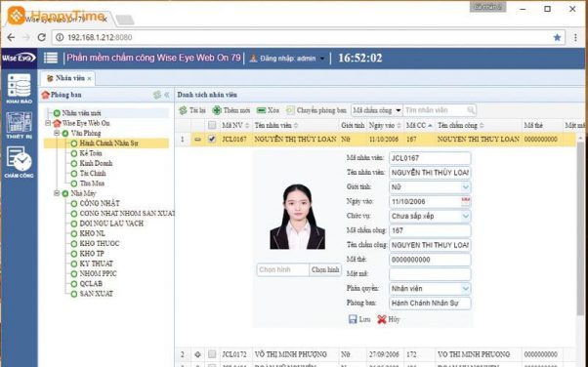Viewport: 588px width, 367px height.
Task: Collapse detail row for Nguyễn Thị Thúy Loan
Action: 197,139
